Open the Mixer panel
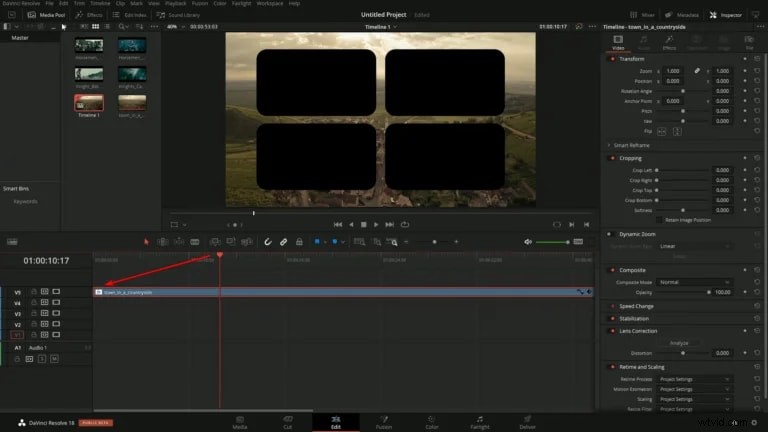Viewport: 768px width, 432px height. 642,15
